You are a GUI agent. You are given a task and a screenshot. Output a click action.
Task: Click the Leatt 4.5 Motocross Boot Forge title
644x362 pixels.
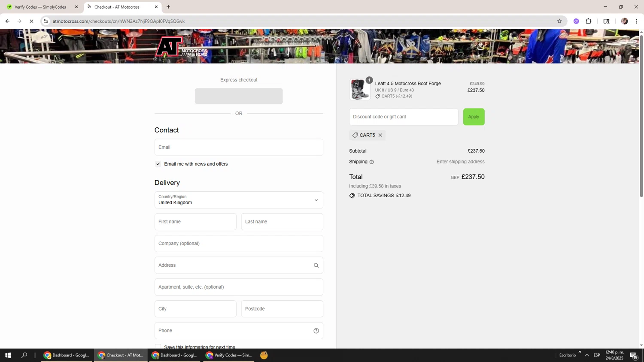click(408, 84)
